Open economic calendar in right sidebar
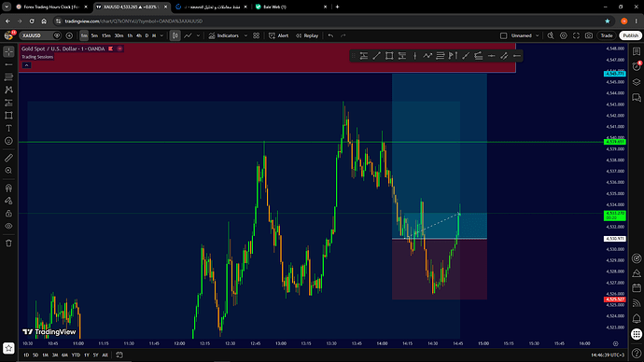This screenshot has width=644, height=362. coord(637,288)
